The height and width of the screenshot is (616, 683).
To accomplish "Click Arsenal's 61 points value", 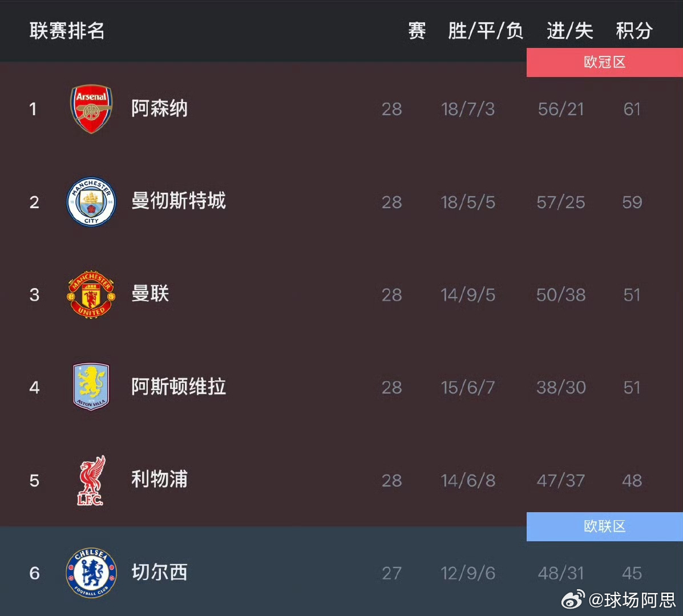I will (632, 109).
